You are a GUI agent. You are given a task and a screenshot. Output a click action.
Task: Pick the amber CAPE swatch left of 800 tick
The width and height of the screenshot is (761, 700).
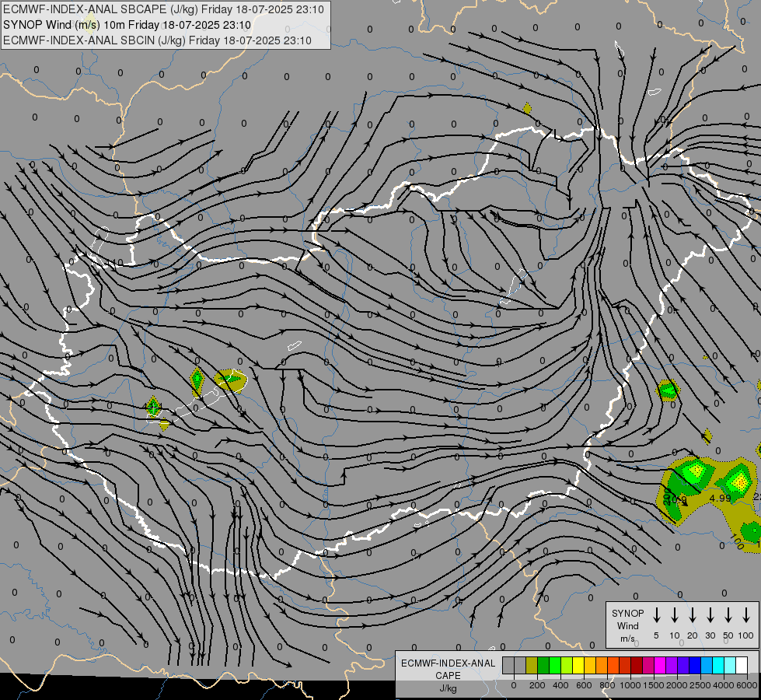pyautogui.click(x=602, y=665)
